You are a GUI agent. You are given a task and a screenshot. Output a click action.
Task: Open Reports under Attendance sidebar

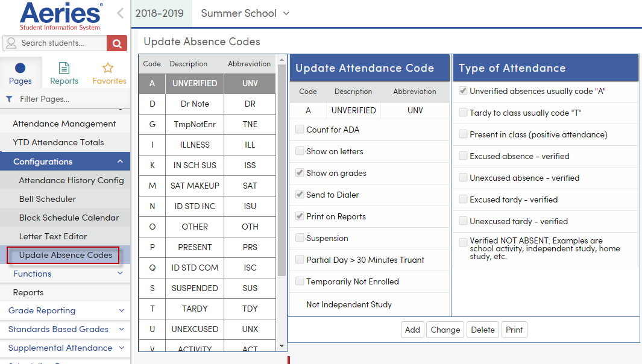28,292
